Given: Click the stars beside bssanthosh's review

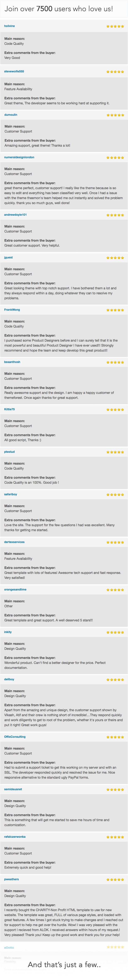Looking at the screenshot, I should tap(115, 362).
